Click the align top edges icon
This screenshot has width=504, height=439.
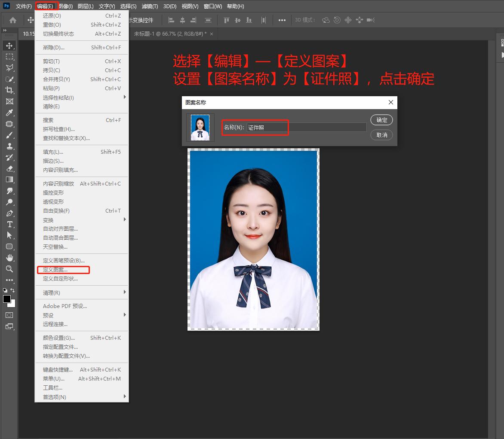click(227, 20)
